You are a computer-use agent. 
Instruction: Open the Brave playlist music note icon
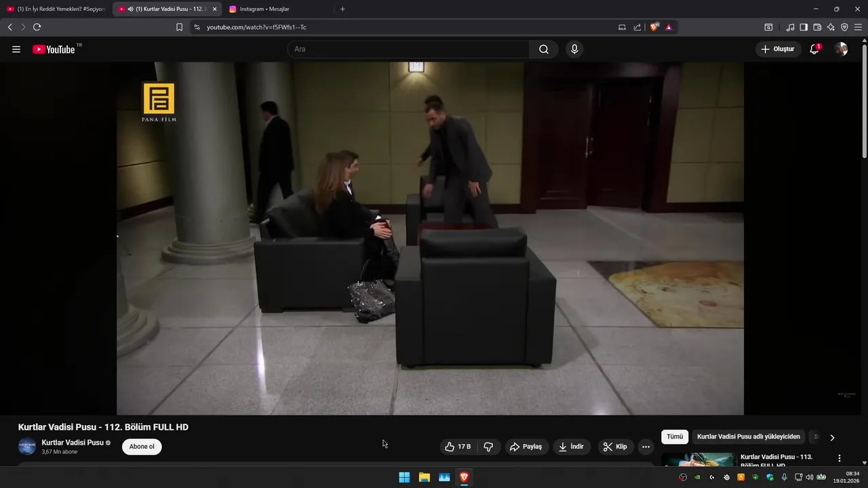tap(790, 27)
